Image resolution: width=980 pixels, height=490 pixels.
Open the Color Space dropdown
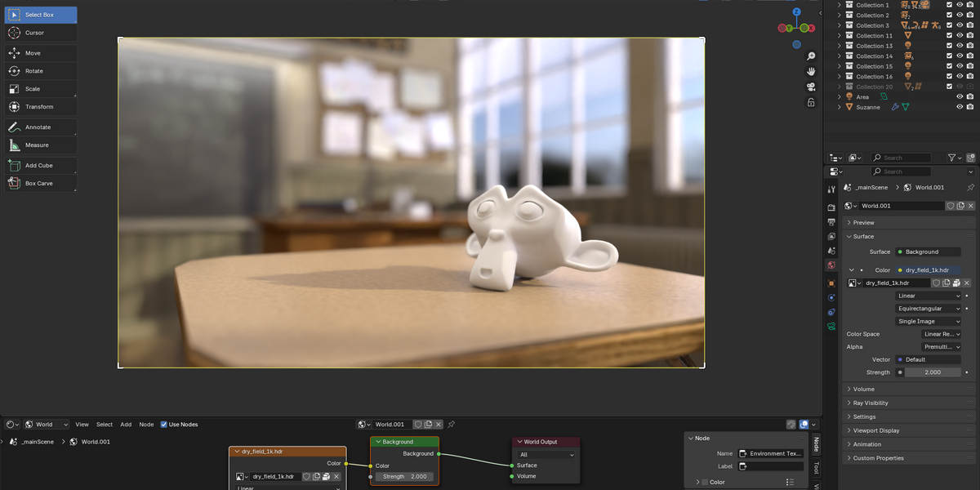(942, 334)
